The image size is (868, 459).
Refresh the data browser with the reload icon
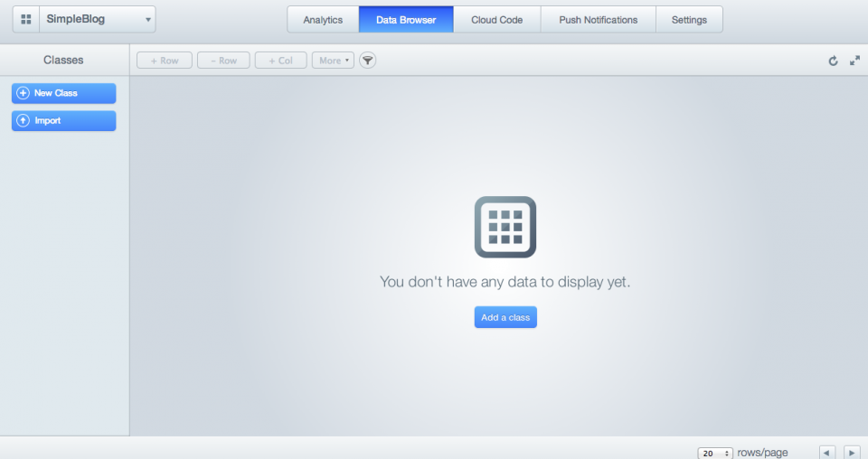[834, 61]
